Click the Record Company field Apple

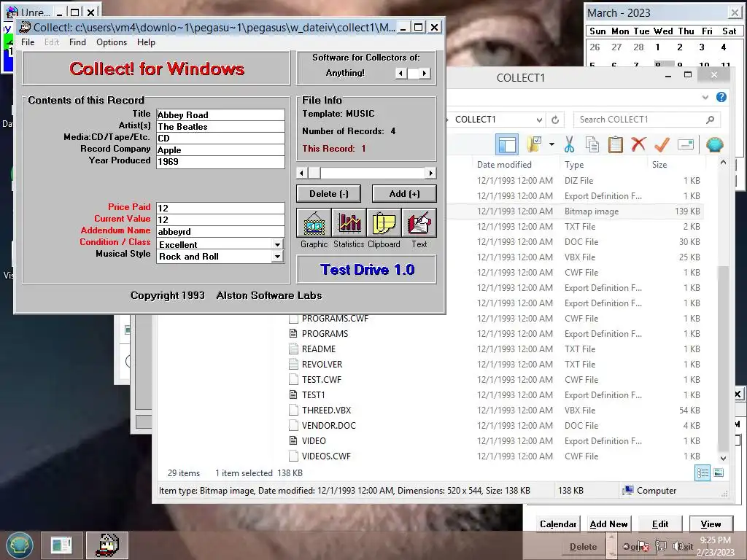pos(220,150)
